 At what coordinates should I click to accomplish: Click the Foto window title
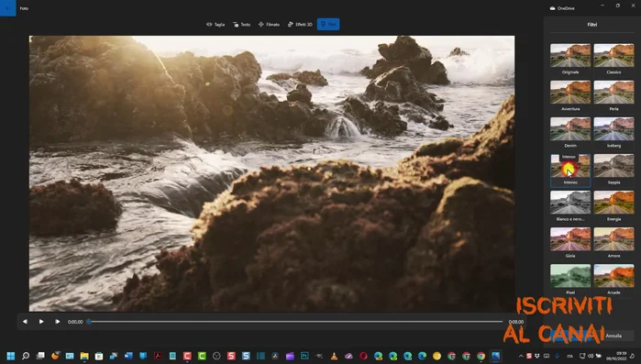tap(24, 8)
